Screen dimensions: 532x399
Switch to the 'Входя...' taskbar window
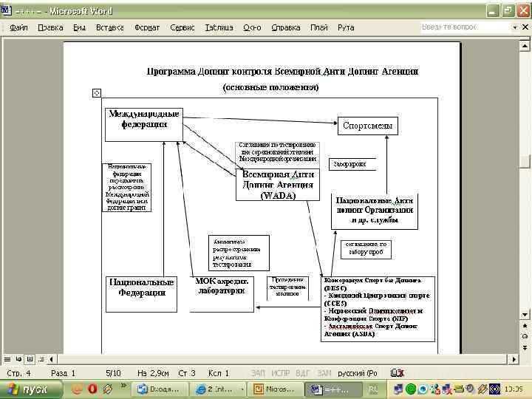point(159,389)
